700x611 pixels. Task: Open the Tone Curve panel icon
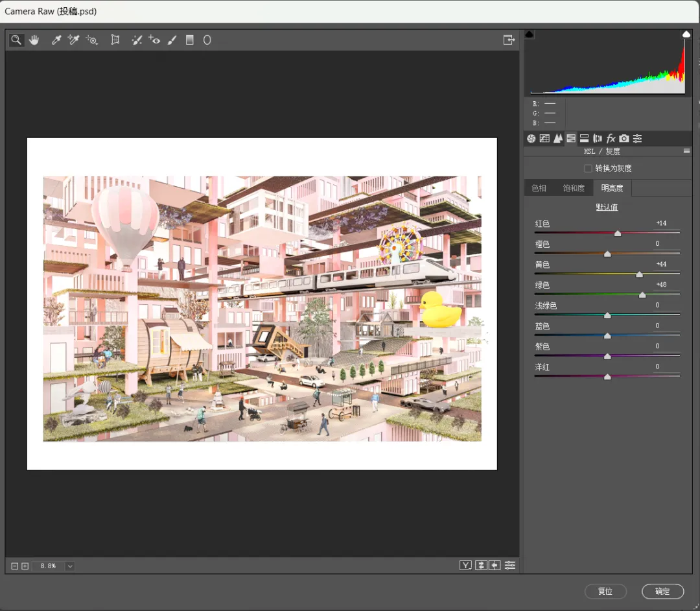544,138
